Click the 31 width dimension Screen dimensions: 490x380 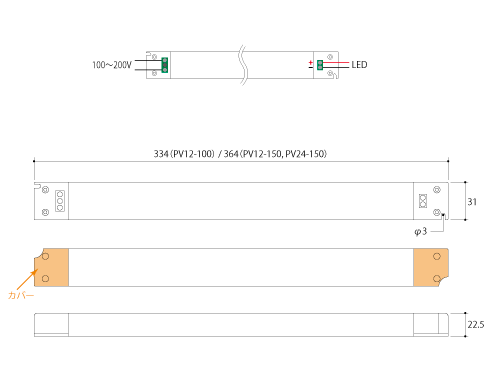click(x=472, y=202)
